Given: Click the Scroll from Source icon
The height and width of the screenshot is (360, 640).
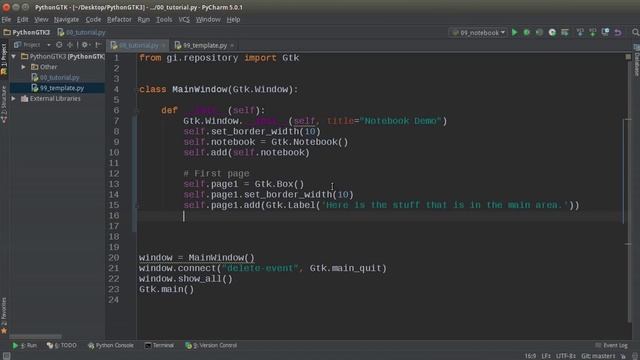Looking at the screenshot, I should coord(59,45).
